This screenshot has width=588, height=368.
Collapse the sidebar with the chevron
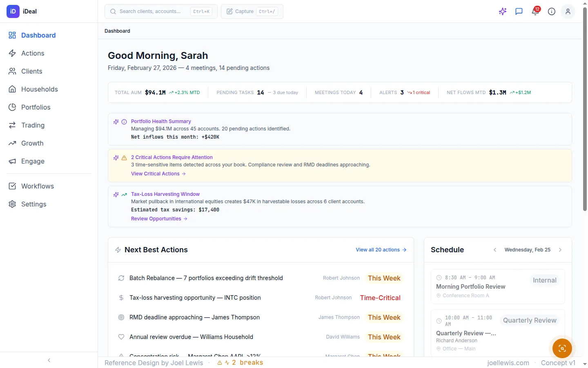point(49,360)
